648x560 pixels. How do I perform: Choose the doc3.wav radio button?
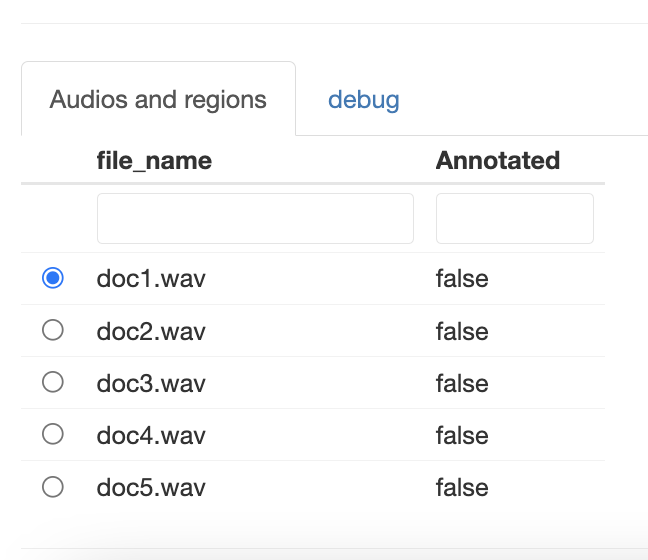(53, 382)
